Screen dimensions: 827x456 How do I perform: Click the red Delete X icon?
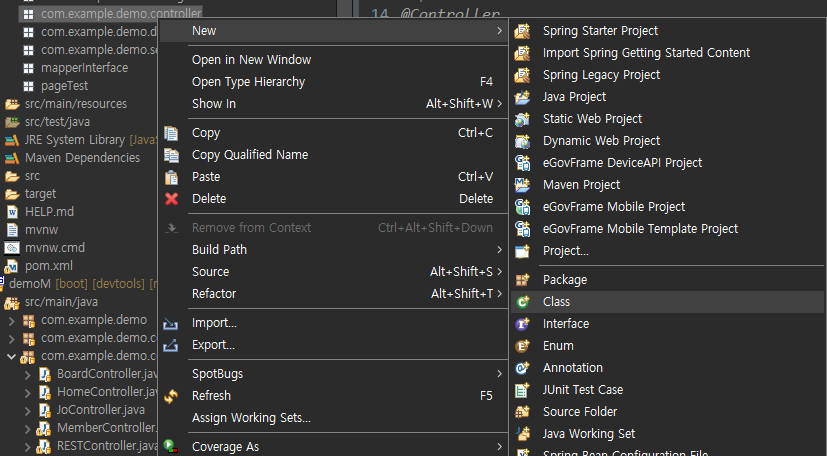pyautogui.click(x=171, y=199)
